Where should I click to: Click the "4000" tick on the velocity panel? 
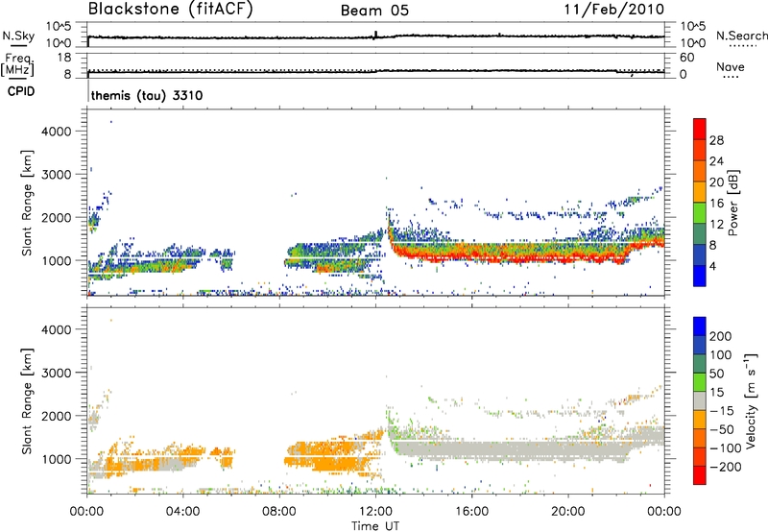56,329
